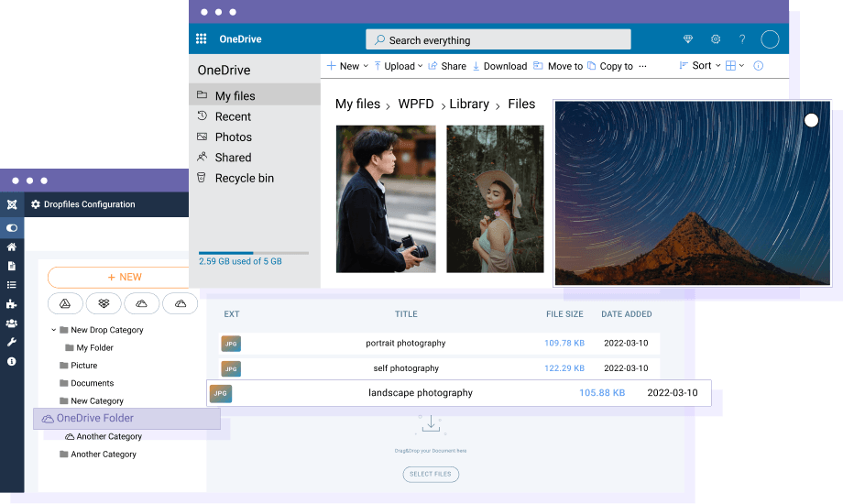
Task: Click the storage usage bar
Action: click(x=254, y=252)
